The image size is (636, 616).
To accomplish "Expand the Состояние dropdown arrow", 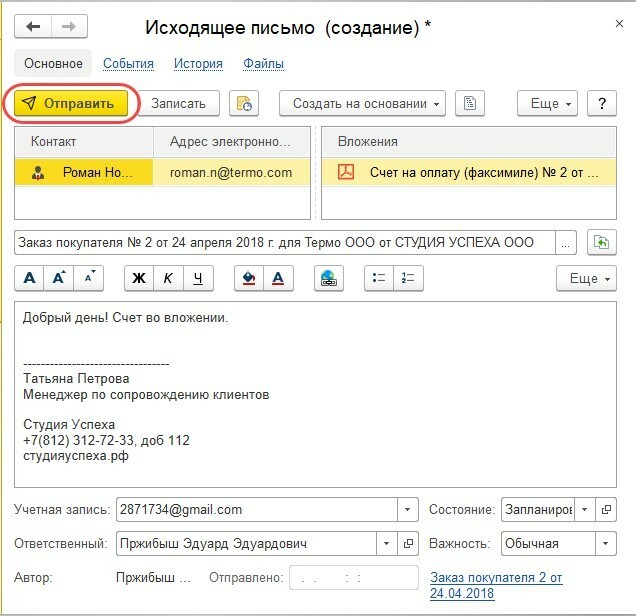I will 584,509.
